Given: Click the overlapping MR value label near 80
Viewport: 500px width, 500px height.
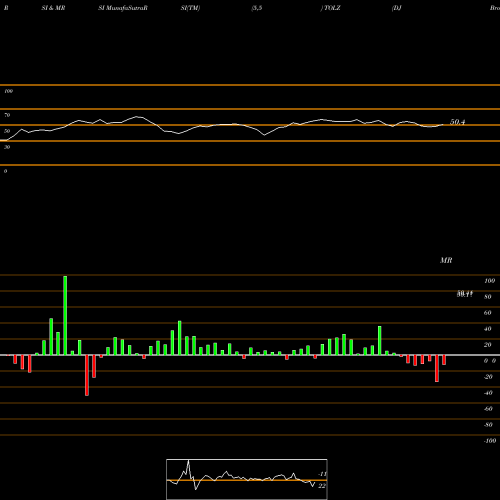Looking at the screenshot, I should click(465, 294).
